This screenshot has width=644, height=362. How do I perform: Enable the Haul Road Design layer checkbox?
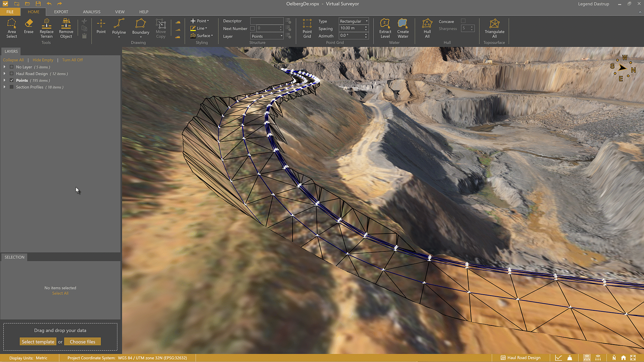coord(12,74)
